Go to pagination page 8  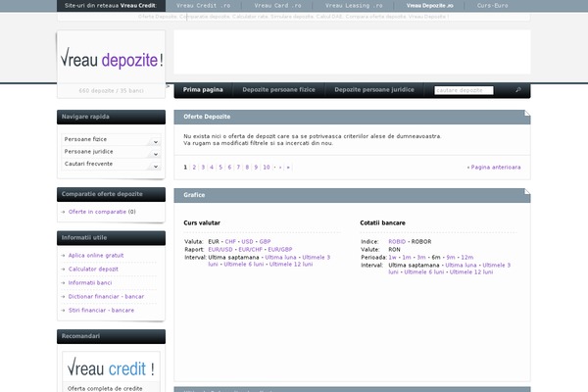(247, 168)
